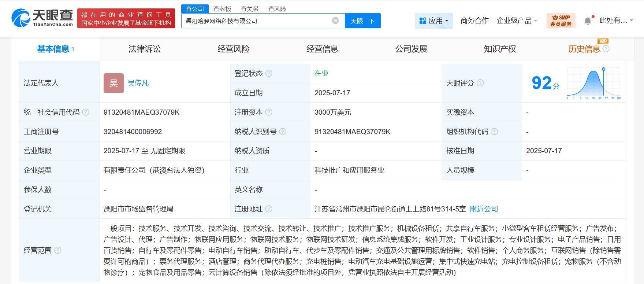Click the 吴 avatar of the legal representative
Viewport: 644px width, 284px height.
(x=113, y=83)
